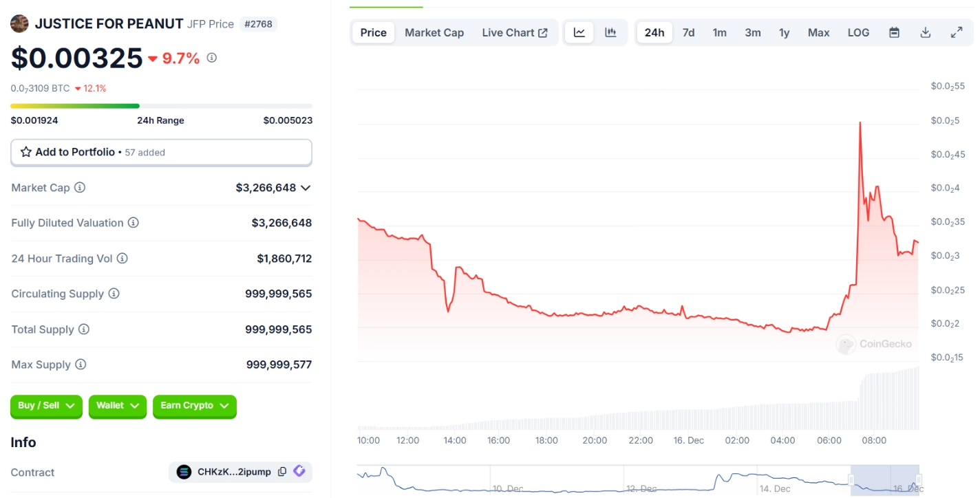Click the $0.00325 current price
Image resolution: width=980 pixels, height=498 pixels.
(76, 58)
